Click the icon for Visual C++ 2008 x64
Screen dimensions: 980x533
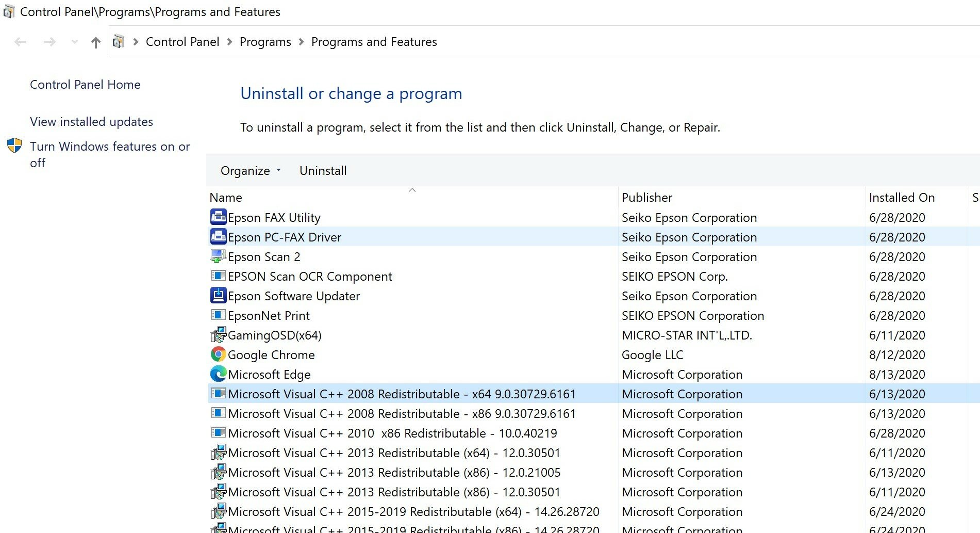(x=219, y=393)
